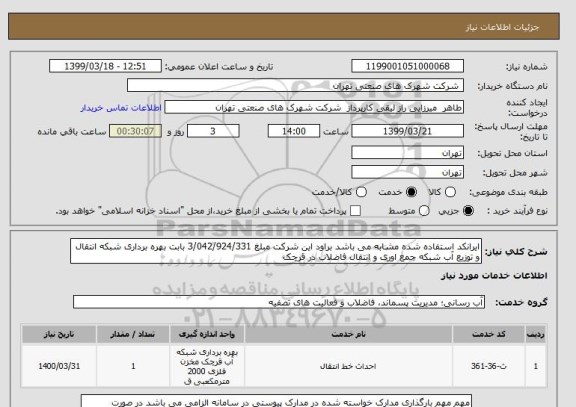Viewport: 576px width, 407px height.
Task: Click the تاریخ و ساعت اعلان عمومی label
Action: 219,67
